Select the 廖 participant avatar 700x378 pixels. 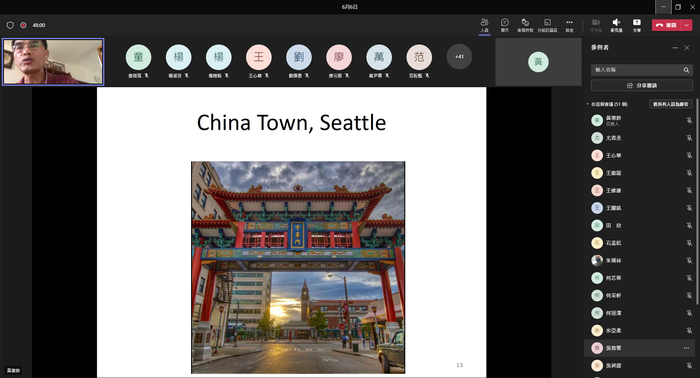[x=339, y=57]
